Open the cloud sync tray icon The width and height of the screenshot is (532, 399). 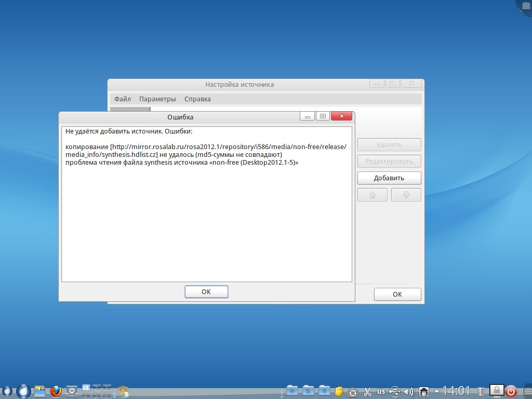[353, 393]
